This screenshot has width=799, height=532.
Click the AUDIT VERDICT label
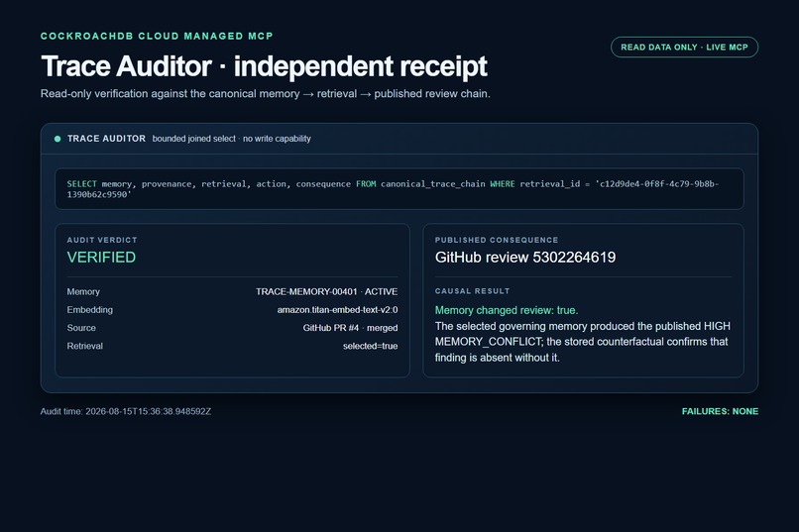pyautogui.click(x=102, y=240)
